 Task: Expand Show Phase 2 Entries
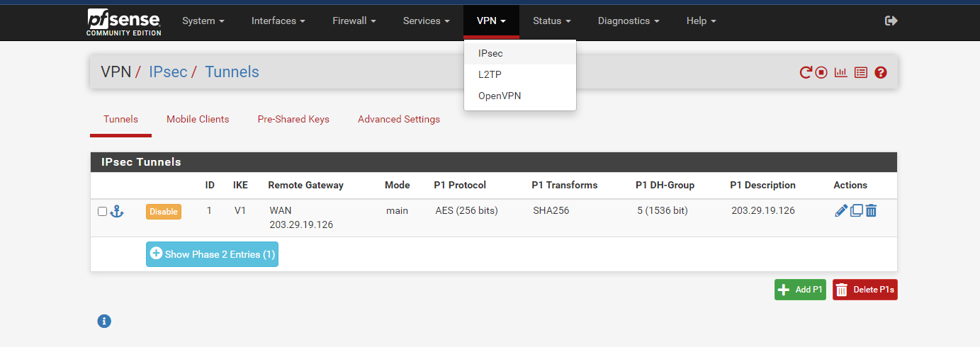[x=212, y=254]
